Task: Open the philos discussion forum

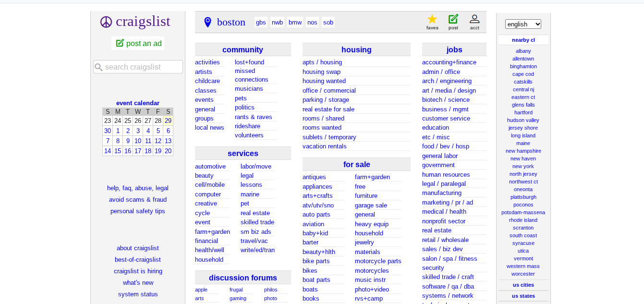Action: point(270,290)
